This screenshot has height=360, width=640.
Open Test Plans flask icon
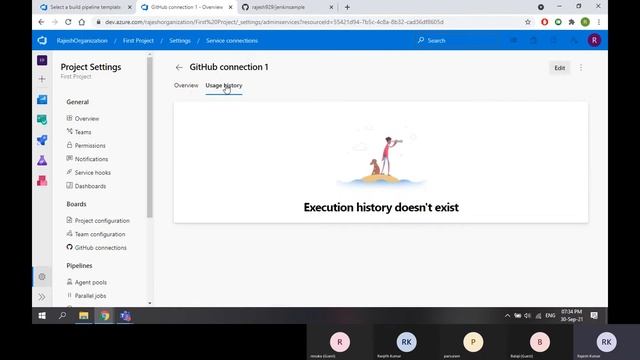point(42,160)
